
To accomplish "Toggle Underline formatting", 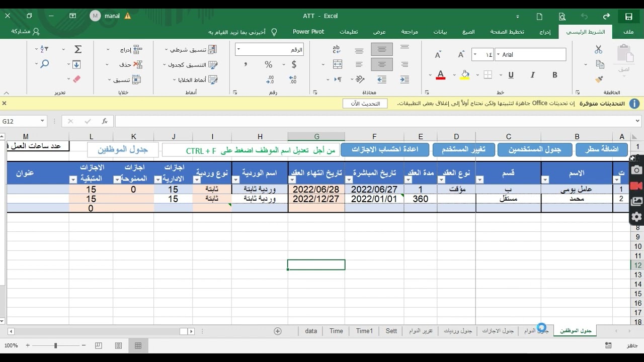I will tap(511, 75).
